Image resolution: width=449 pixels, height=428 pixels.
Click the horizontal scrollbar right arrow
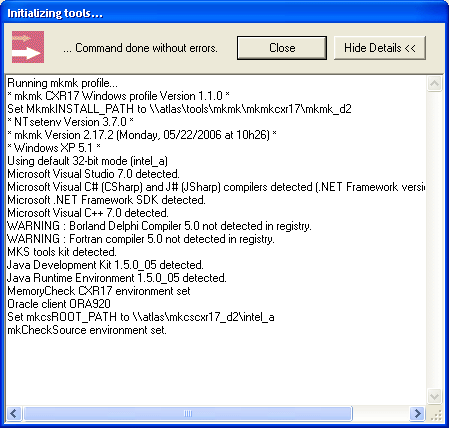pos(417,414)
